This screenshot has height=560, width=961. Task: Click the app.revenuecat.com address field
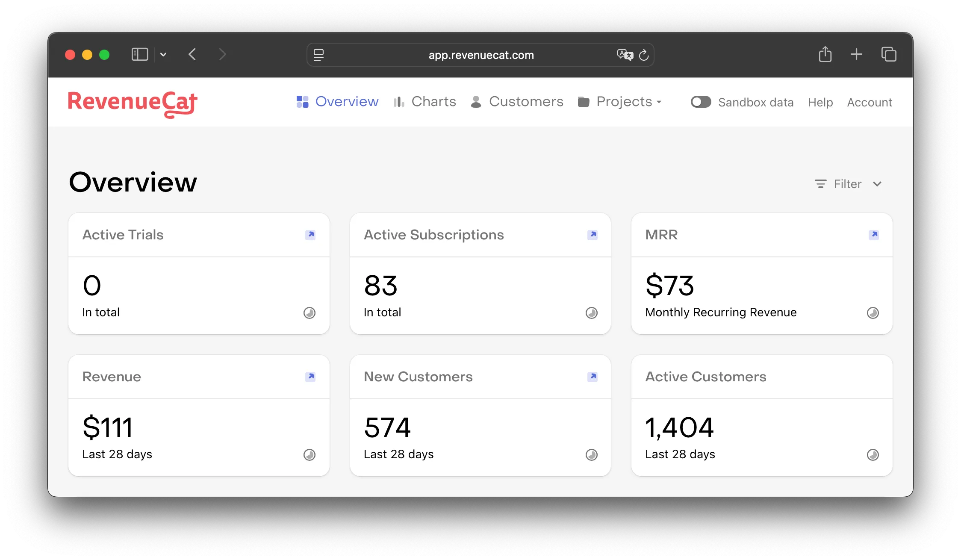click(480, 55)
